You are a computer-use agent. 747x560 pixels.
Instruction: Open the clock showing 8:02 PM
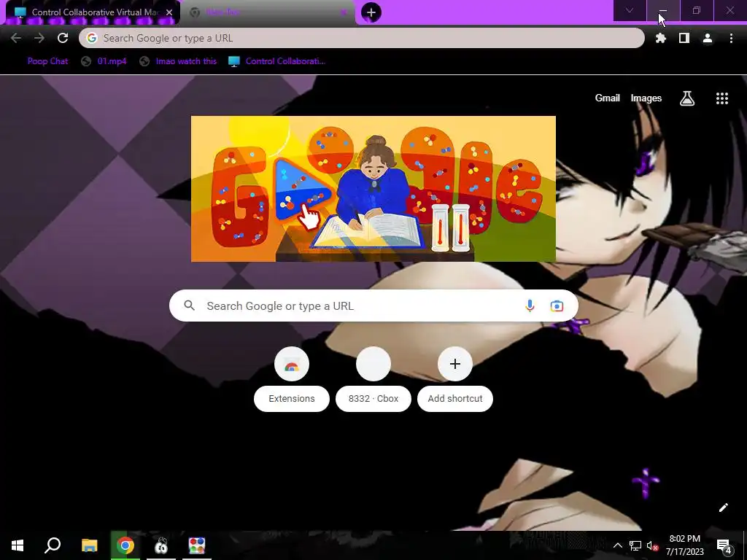tap(684, 545)
